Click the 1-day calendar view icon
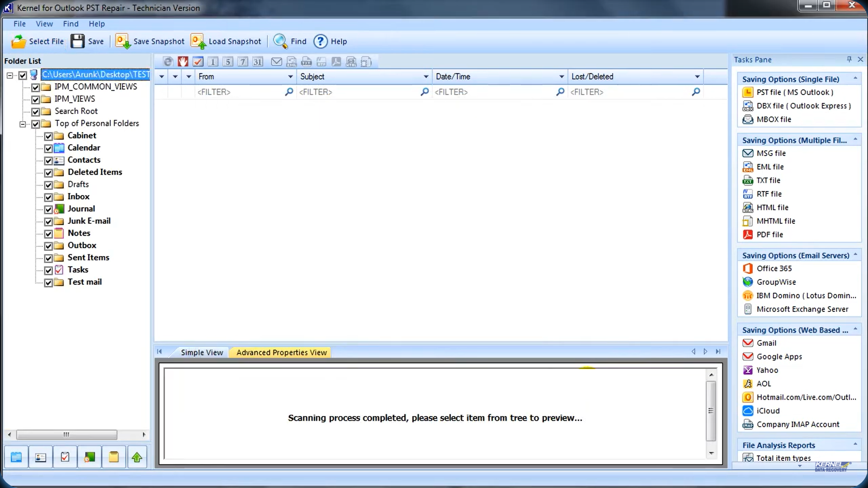Image resolution: width=868 pixels, height=488 pixels. tap(213, 62)
